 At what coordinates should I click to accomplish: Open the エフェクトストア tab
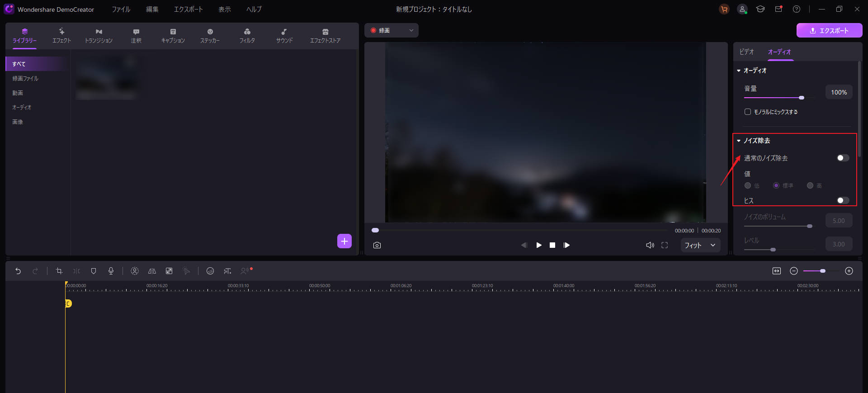click(325, 36)
